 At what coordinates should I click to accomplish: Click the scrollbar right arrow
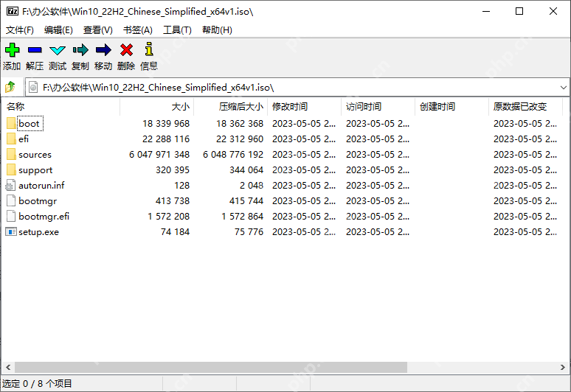pos(563,367)
